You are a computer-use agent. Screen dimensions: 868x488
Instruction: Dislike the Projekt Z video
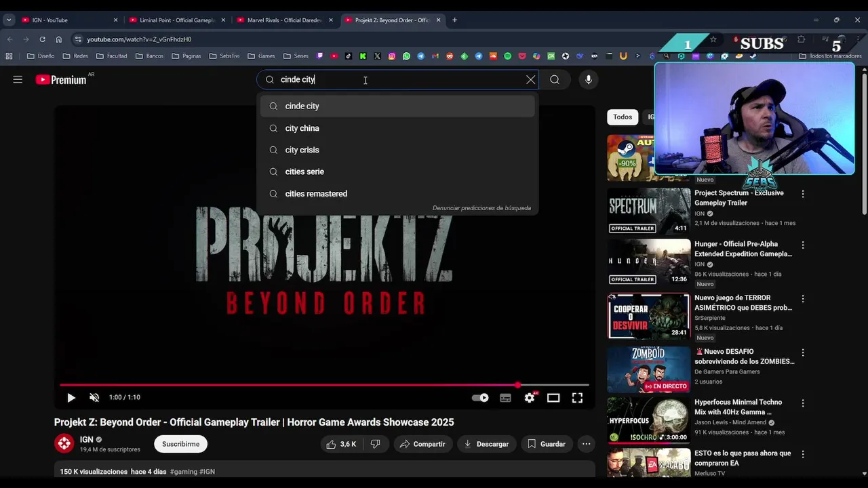pyautogui.click(x=375, y=444)
